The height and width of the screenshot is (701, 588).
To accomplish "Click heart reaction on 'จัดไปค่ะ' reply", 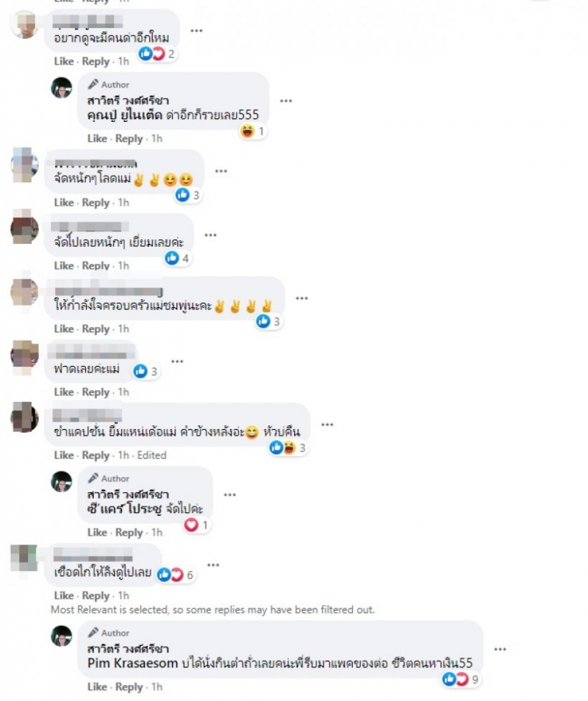I will click(191, 525).
